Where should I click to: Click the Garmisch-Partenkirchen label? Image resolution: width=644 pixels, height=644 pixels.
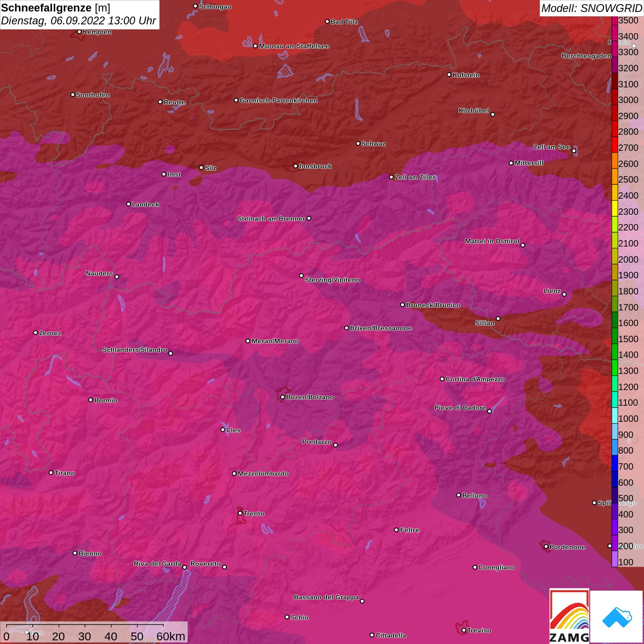279,100
